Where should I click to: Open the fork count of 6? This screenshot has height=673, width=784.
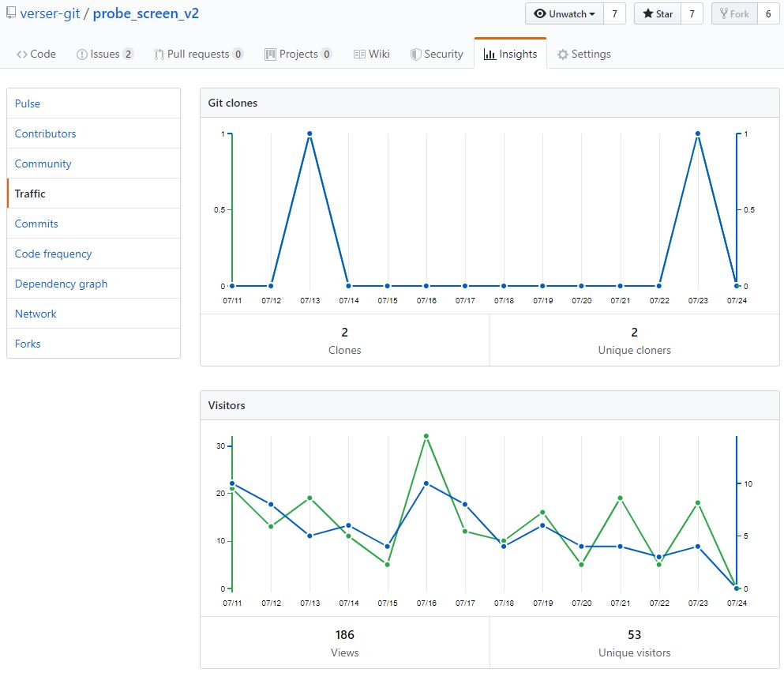768,13
